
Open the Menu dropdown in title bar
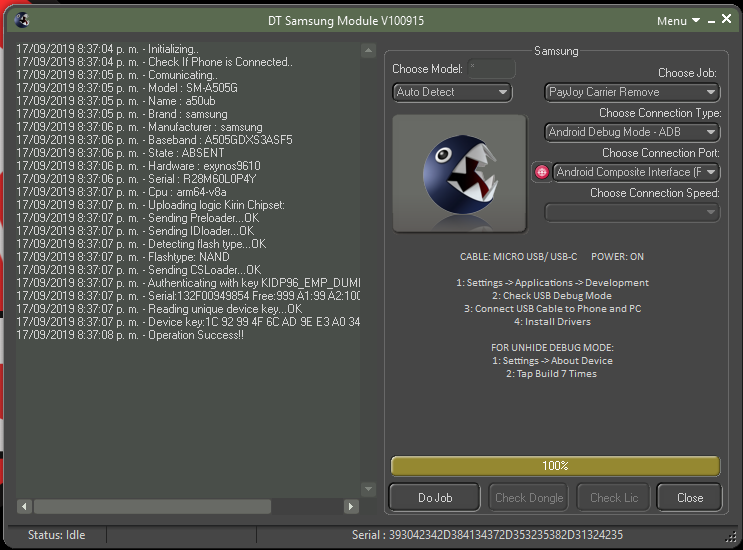point(678,21)
